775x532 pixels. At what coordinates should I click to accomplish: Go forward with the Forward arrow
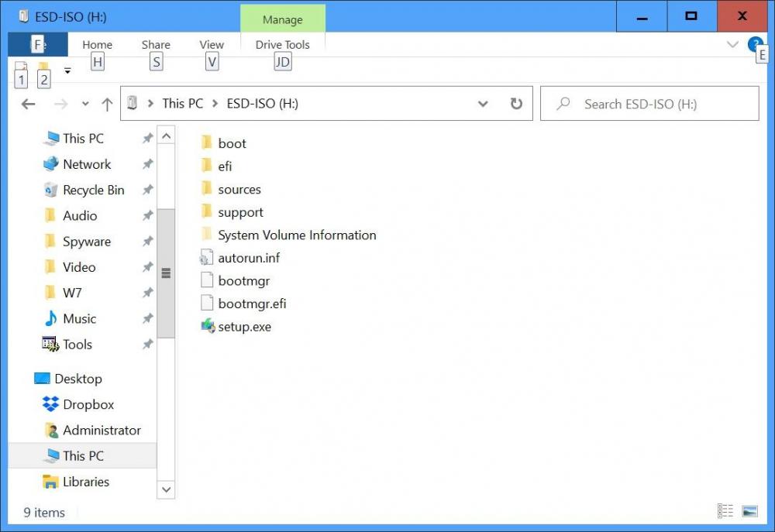(x=60, y=104)
